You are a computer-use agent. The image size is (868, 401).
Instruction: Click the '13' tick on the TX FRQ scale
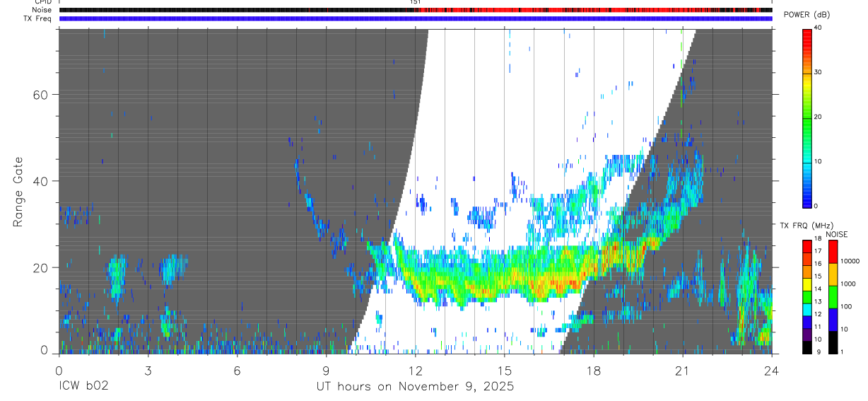click(x=819, y=302)
